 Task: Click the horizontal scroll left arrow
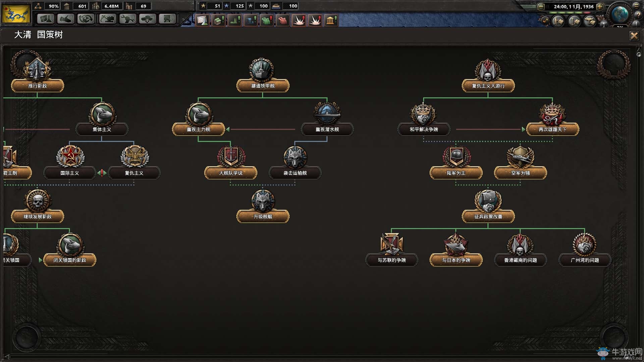coord(6,357)
